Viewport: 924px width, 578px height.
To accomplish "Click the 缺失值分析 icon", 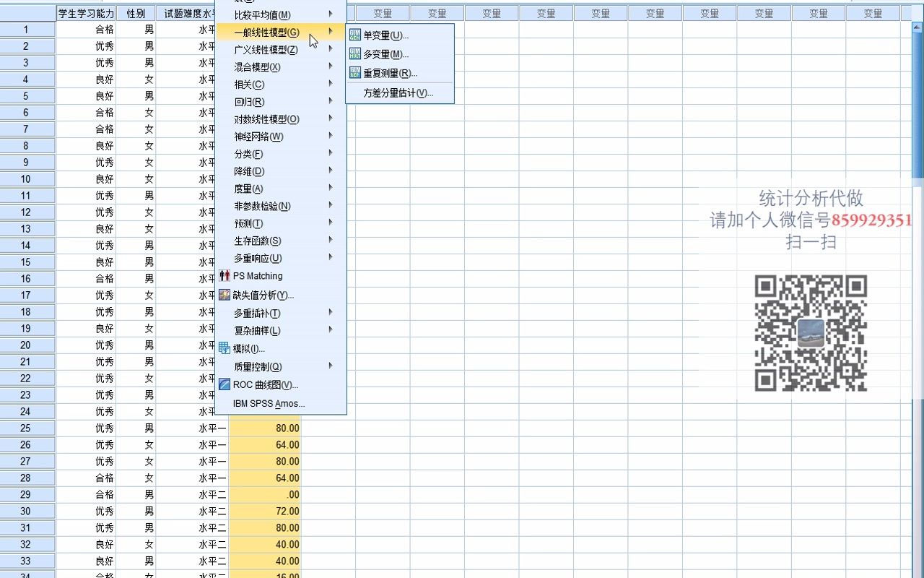I will pos(224,294).
